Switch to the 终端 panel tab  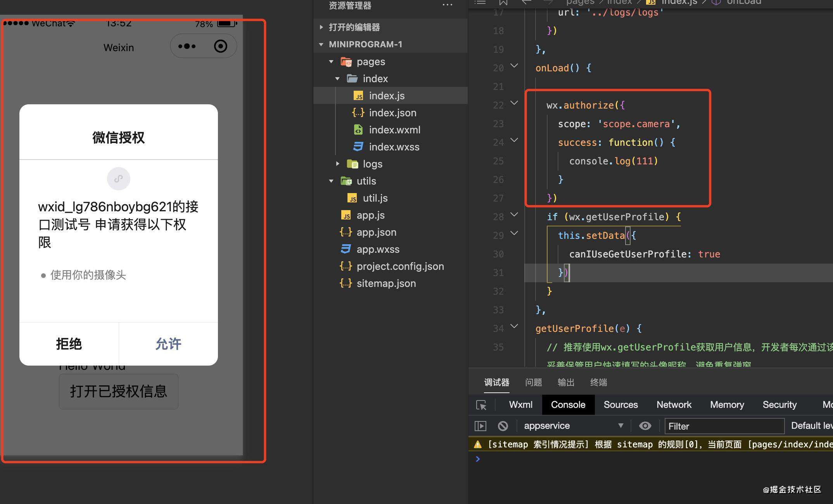coord(599,383)
